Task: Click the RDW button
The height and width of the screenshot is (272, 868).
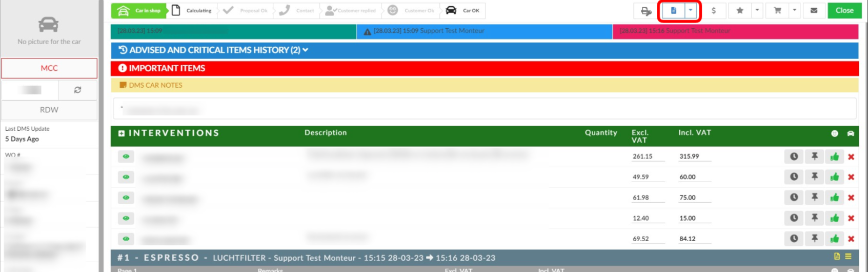Action: click(49, 110)
